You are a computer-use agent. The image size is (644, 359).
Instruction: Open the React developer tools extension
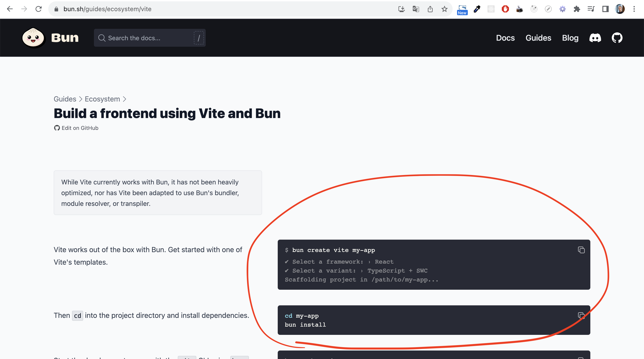(491, 9)
